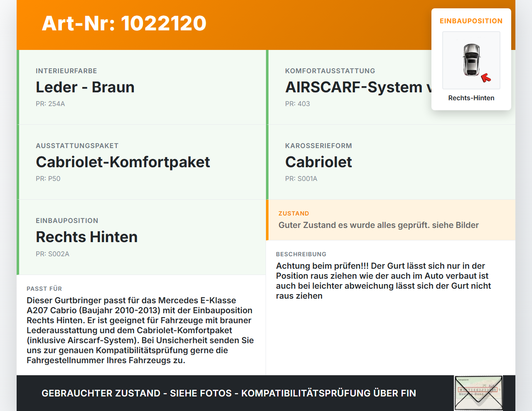Click the GEBRAUCHTER ZUSTAND footer banner text
This screenshot has height=411, width=532.
tap(229, 393)
